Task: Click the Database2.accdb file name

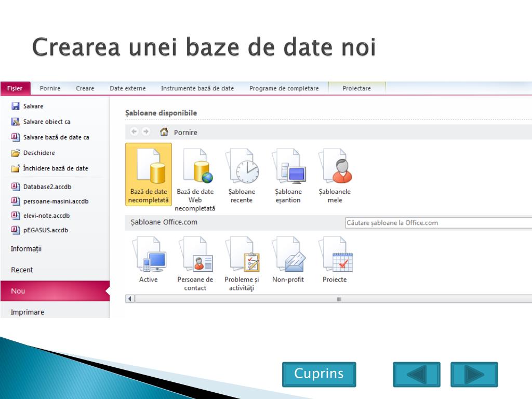Action: pyautogui.click(x=47, y=187)
